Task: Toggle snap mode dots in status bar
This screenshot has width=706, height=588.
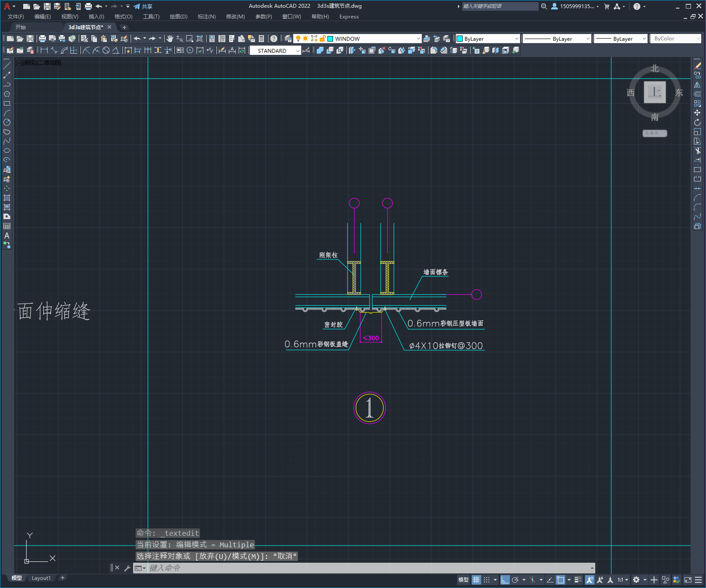Action: point(487,580)
